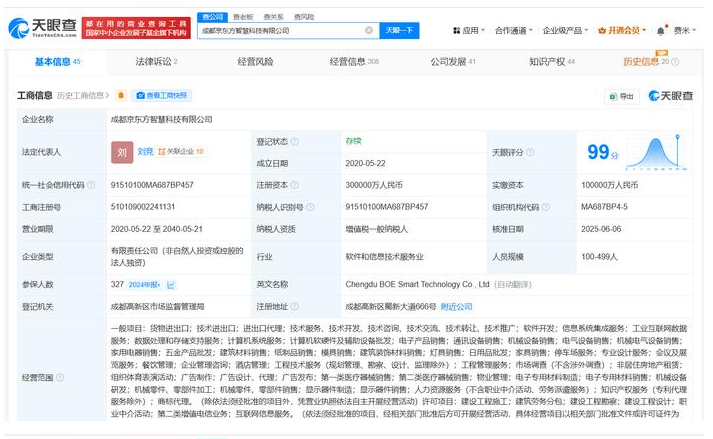Click the help icon next to 纳税人识别号
Image resolution: width=713 pixels, height=439 pixels.
click(x=310, y=207)
